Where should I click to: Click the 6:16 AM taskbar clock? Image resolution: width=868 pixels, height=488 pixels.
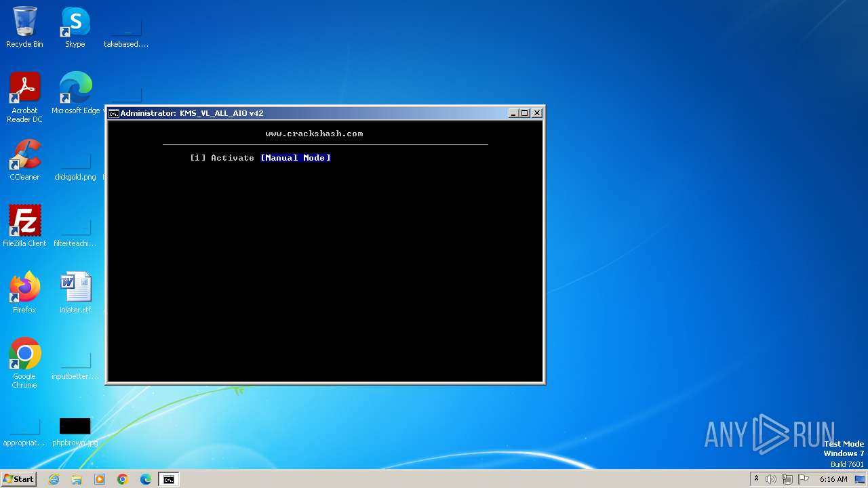[833, 479]
